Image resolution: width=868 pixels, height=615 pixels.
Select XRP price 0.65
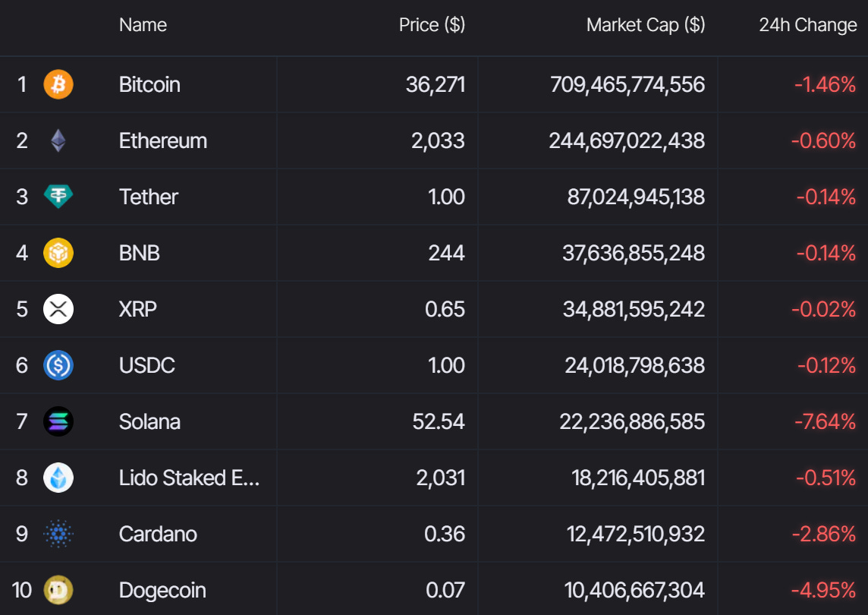click(445, 309)
